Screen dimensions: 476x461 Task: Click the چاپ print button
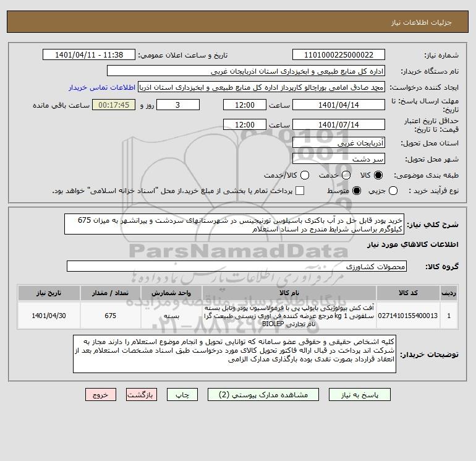[182, 395]
